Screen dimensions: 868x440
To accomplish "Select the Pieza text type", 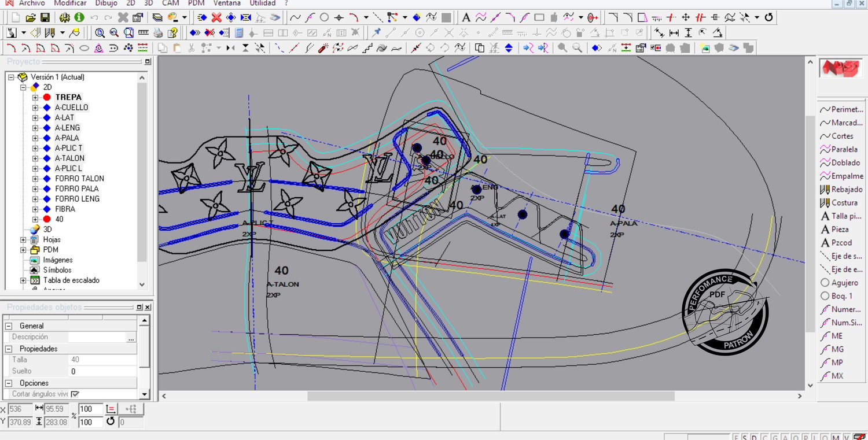I will [835, 230].
